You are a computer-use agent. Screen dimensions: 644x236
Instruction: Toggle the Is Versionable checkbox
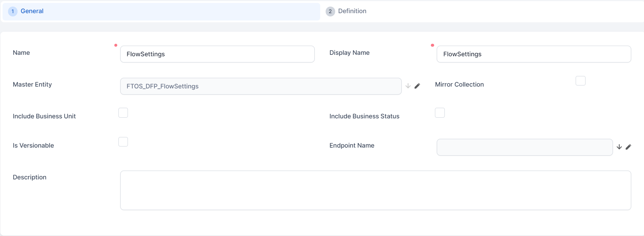[123, 142]
